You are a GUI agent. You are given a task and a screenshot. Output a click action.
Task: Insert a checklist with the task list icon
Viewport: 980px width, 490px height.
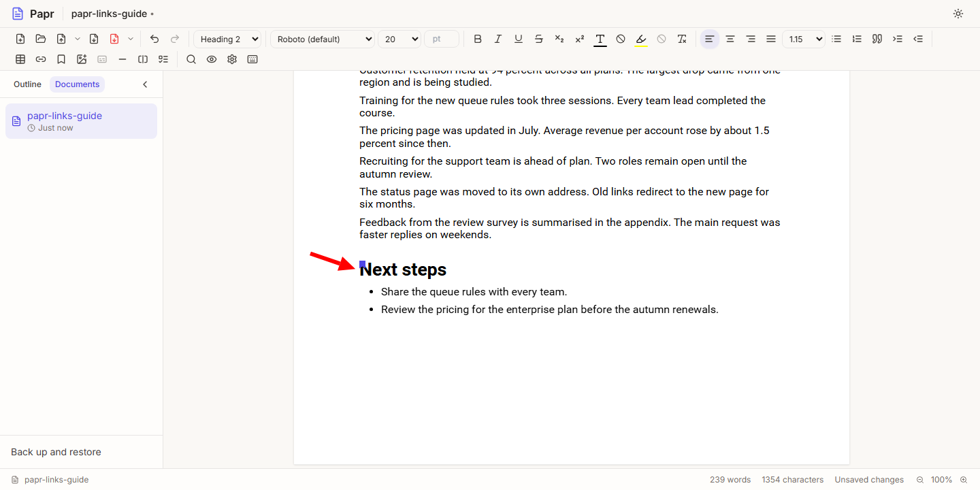pos(163,59)
